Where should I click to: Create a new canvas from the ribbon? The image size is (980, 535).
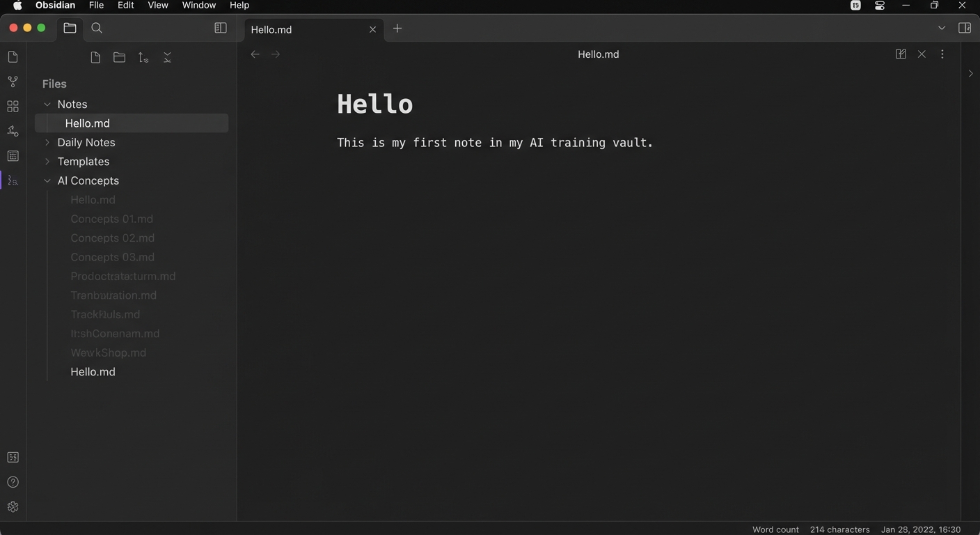coord(12,106)
